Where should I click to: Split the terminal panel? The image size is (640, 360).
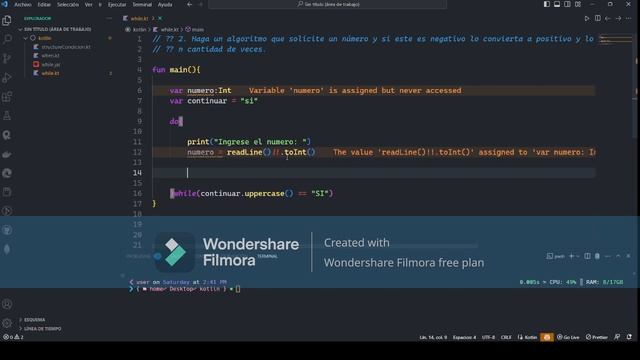(587, 256)
